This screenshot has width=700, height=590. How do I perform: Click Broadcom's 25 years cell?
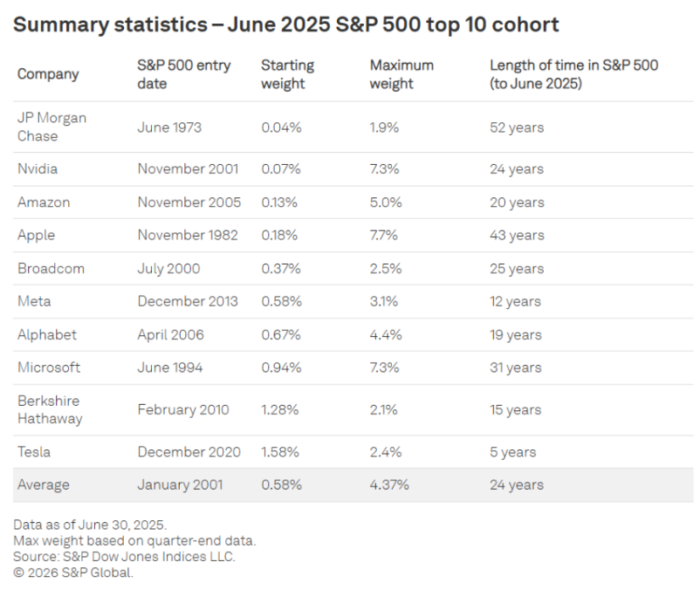coord(517,269)
